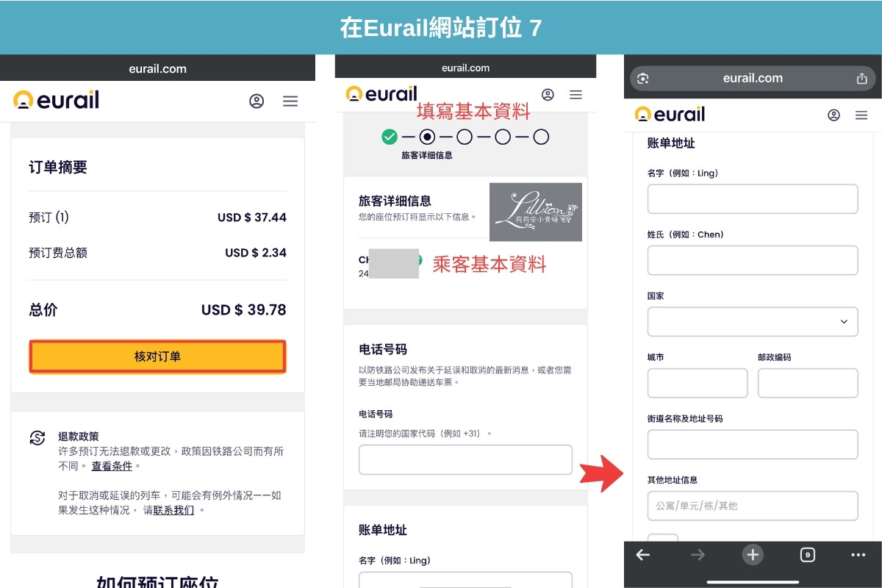The image size is (882, 588).
Task: Tick partially visible checkbox below other address info
Action: (x=662, y=538)
